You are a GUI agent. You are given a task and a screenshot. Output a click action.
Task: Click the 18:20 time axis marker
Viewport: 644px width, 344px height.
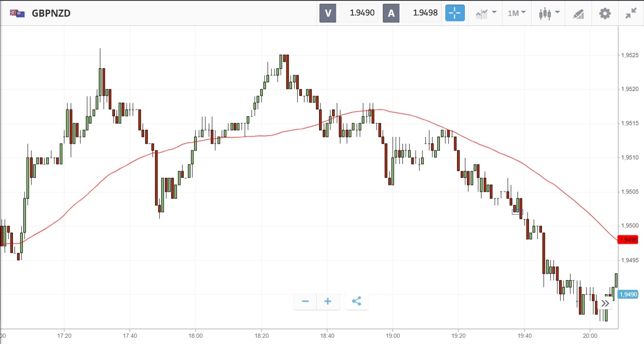261,336
